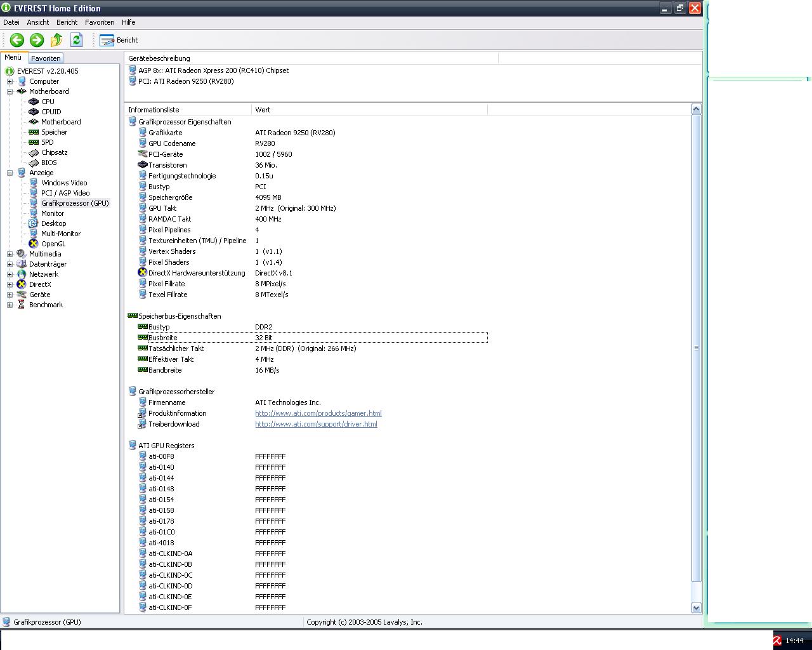This screenshot has height=650, width=812.
Task: Click the Multi-Monitor icon
Action: tap(34, 234)
